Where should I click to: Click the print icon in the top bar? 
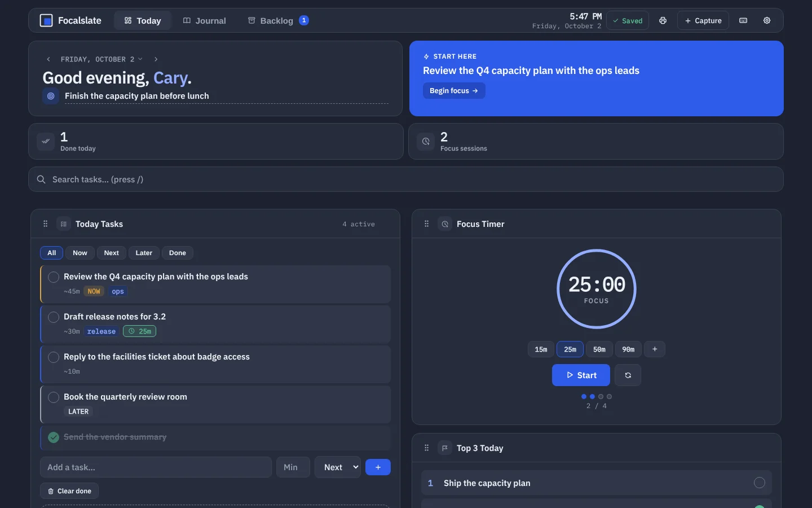[663, 20]
